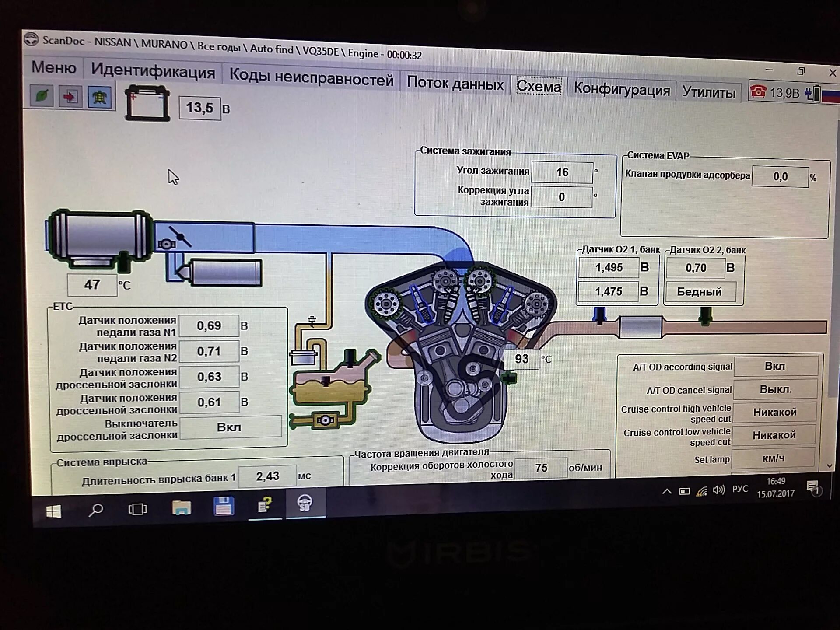840x630 pixels.
Task: Select the Конфигурация tab
Action: pos(621,89)
